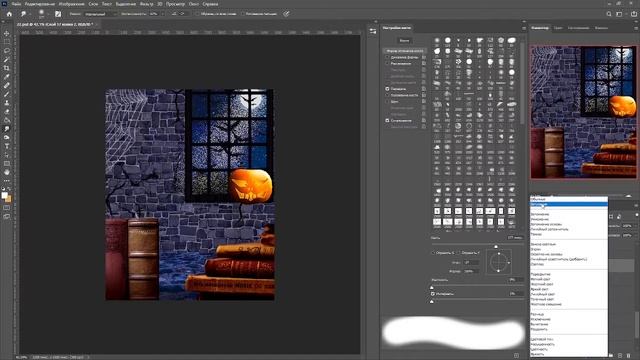Select the Magic Wand tool
The height and width of the screenshot is (360, 640).
click(7, 60)
